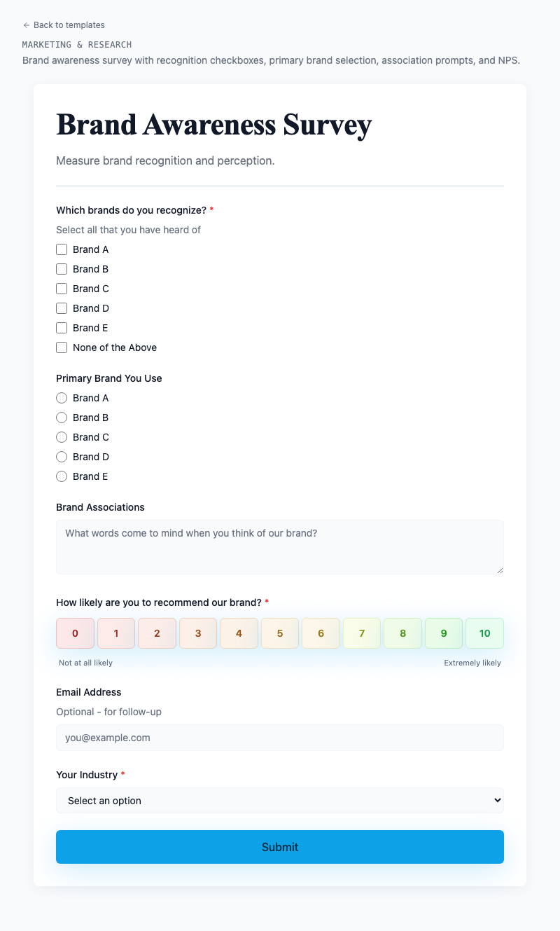Select 8 on the NPS scale
The height and width of the screenshot is (931, 560).
pyautogui.click(x=402, y=633)
